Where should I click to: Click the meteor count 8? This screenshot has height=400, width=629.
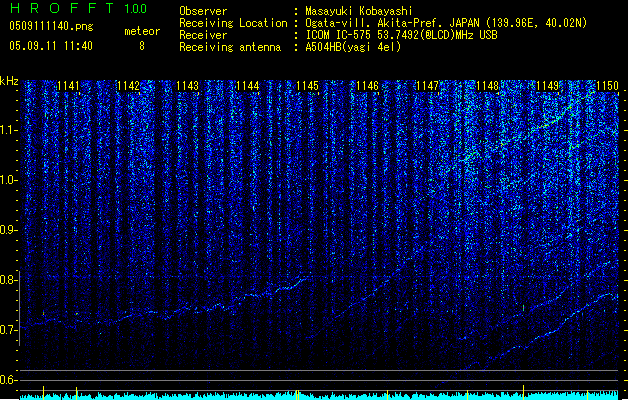point(142,46)
